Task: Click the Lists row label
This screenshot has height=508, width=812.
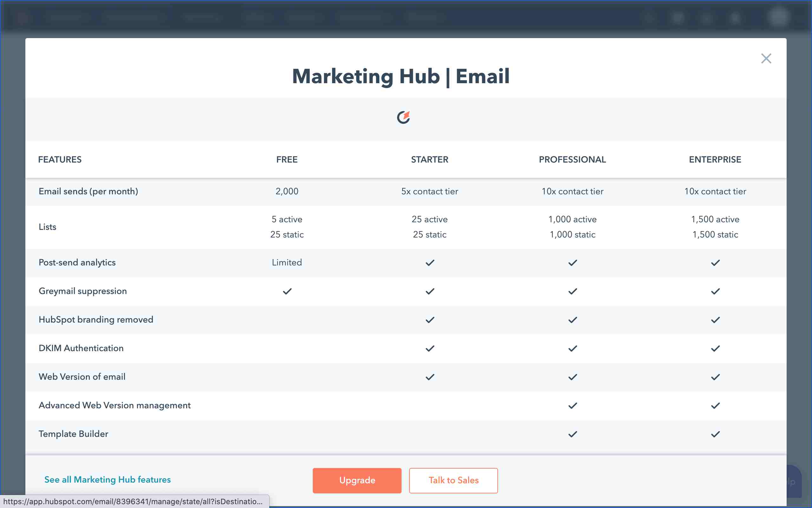Action: click(47, 227)
